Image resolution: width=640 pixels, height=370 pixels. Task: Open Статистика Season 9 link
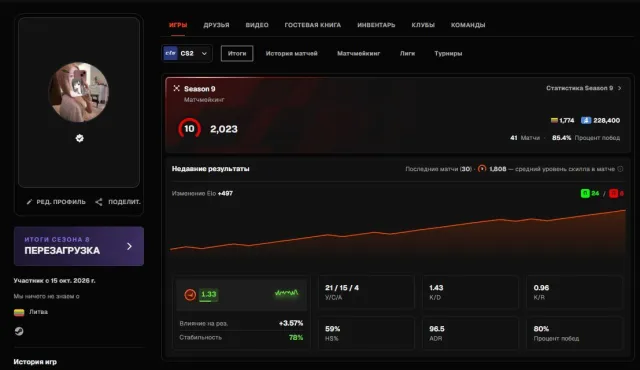(584, 88)
